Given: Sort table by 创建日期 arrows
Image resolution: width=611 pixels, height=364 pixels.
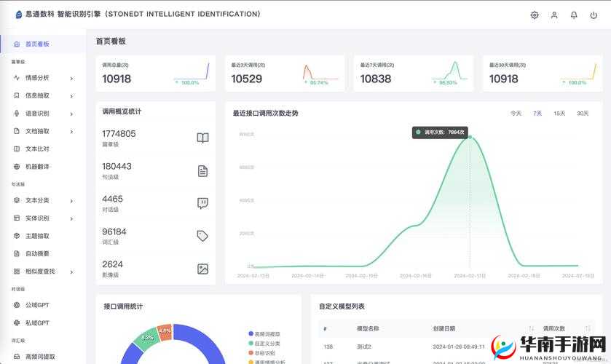Looking at the screenshot, I should [532, 328].
